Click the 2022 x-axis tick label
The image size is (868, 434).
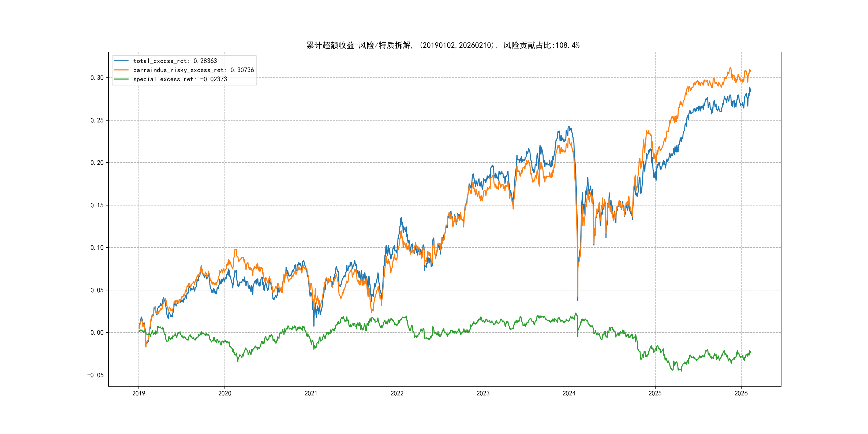(x=397, y=393)
